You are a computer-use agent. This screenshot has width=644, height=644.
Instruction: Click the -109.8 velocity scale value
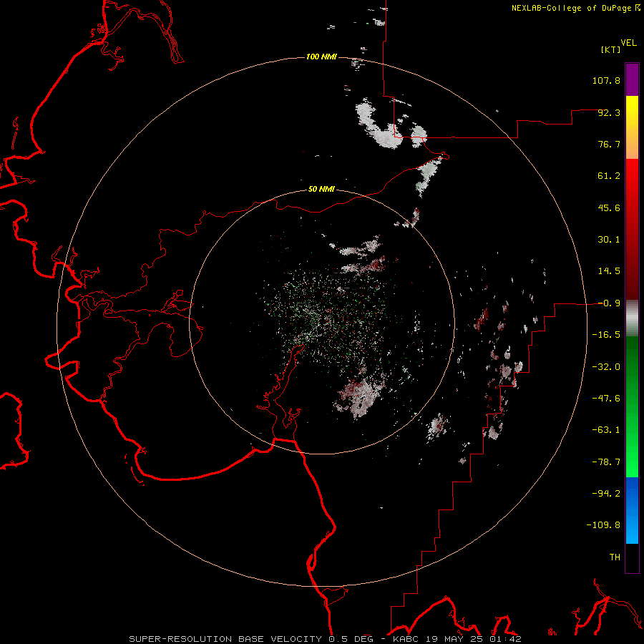[603, 525]
